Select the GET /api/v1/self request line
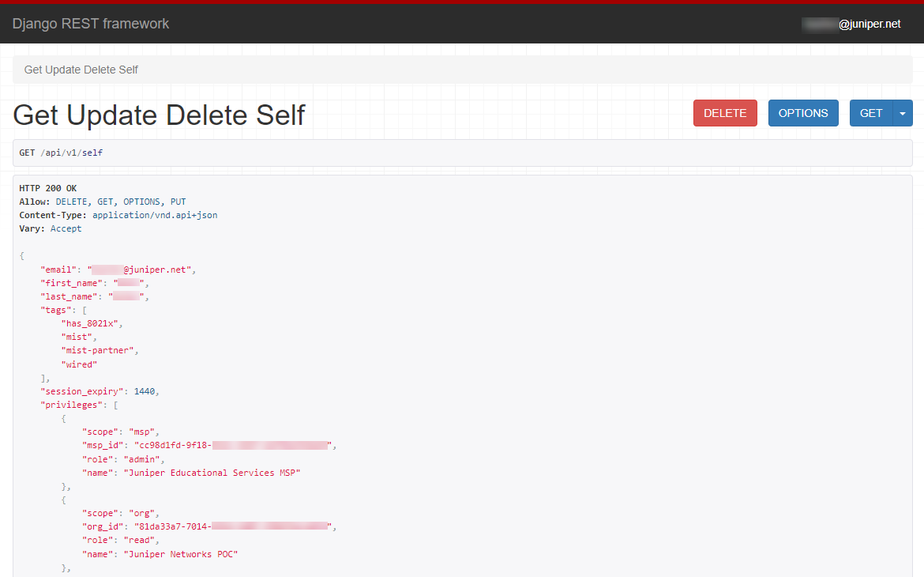The height and width of the screenshot is (577, 924). pos(61,153)
